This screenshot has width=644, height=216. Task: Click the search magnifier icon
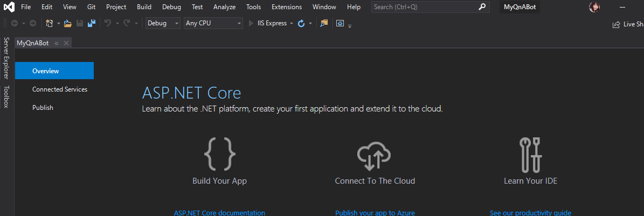click(x=482, y=7)
